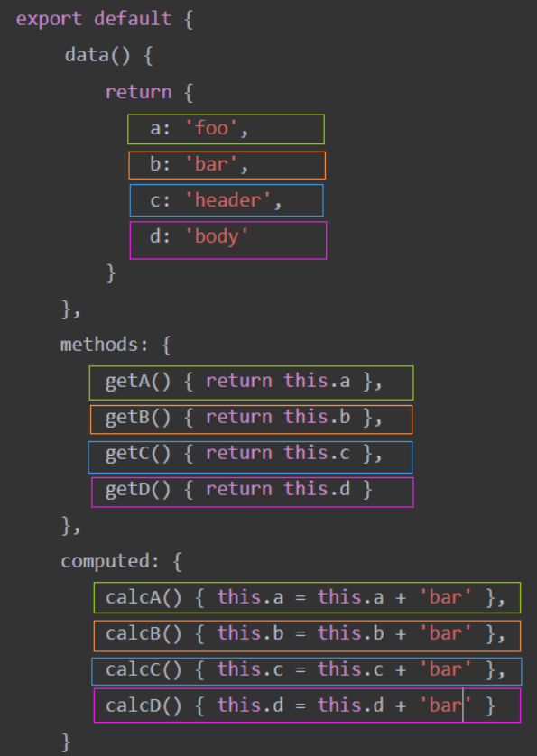Click the calcD() computed name
Image resolution: width=537 pixels, height=756 pixels.
click(x=144, y=705)
